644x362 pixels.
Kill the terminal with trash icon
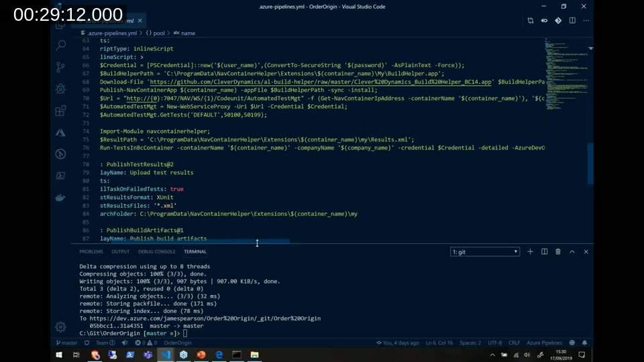coord(558,251)
